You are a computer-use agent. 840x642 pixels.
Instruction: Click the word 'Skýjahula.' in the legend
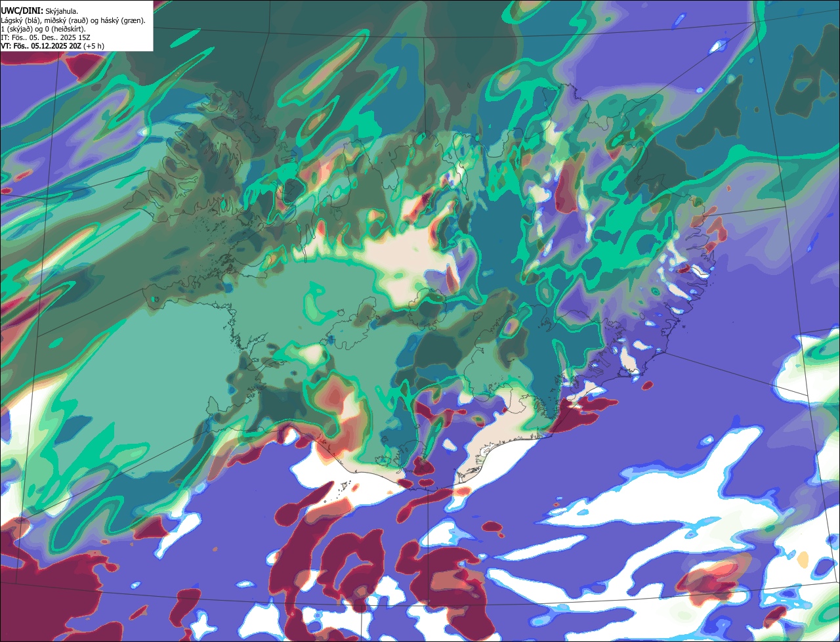(62, 11)
